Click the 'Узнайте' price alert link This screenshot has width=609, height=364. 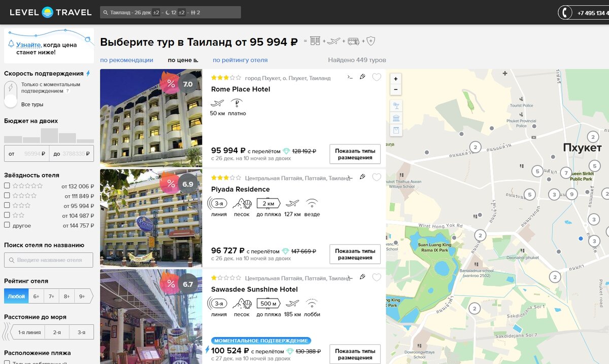(x=28, y=45)
